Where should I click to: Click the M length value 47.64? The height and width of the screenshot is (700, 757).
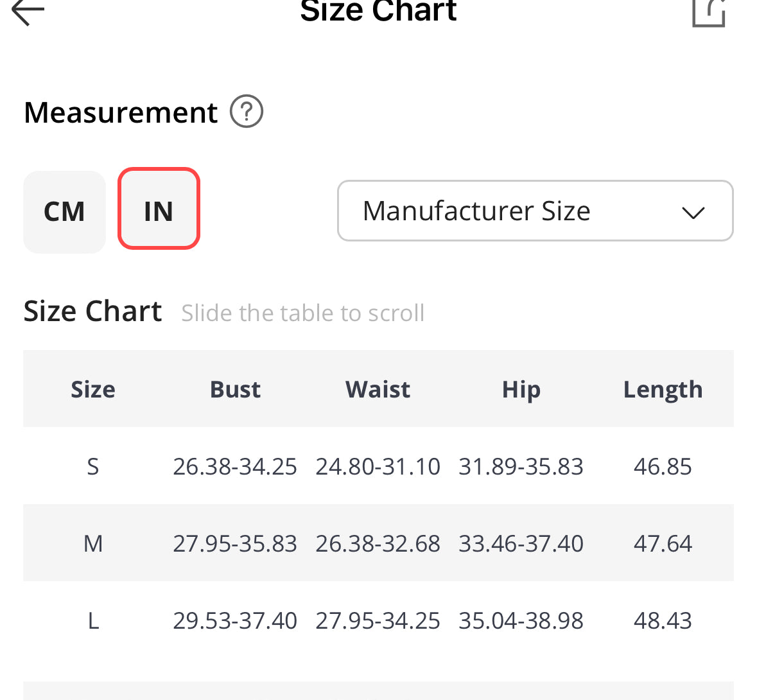(x=663, y=544)
